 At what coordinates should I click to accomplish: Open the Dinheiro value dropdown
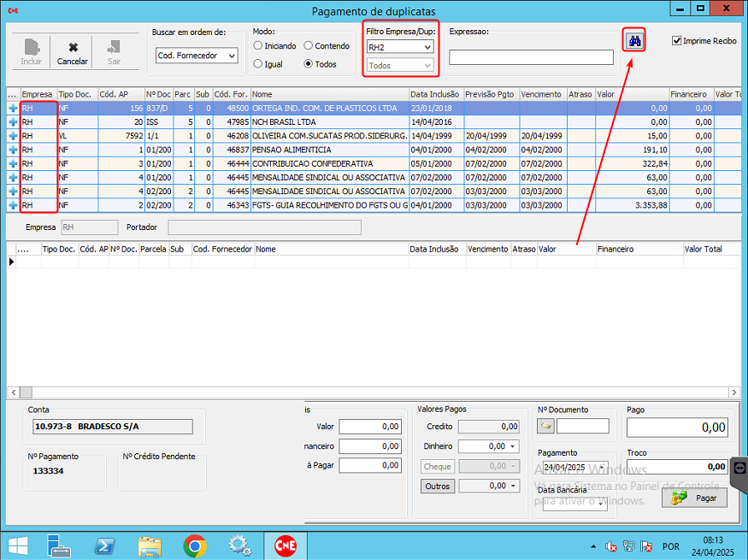[513, 446]
